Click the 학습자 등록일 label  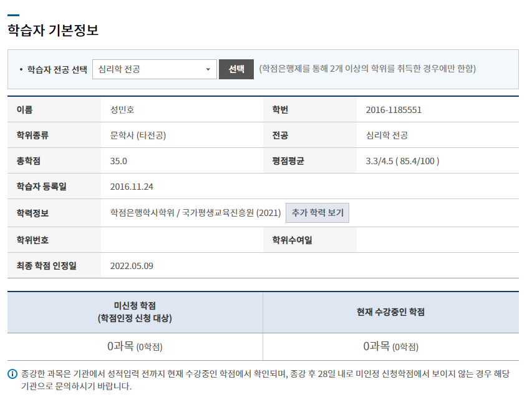click(41, 187)
